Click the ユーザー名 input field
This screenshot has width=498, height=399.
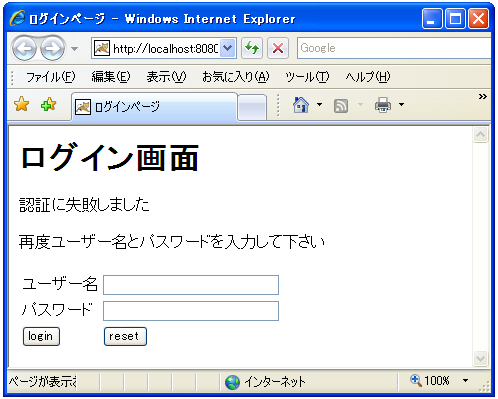(x=191, y=285)
